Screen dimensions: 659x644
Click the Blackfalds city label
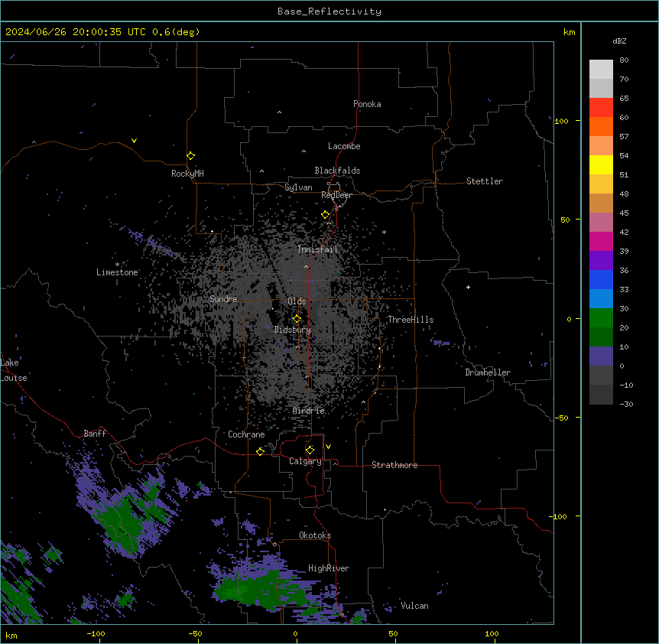[337, 171]
